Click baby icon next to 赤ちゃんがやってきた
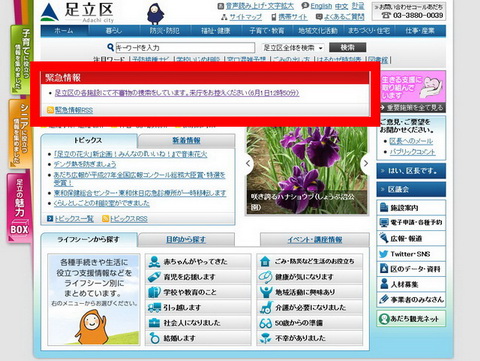Viewport: 480px width, 361px height. [154, 262]
